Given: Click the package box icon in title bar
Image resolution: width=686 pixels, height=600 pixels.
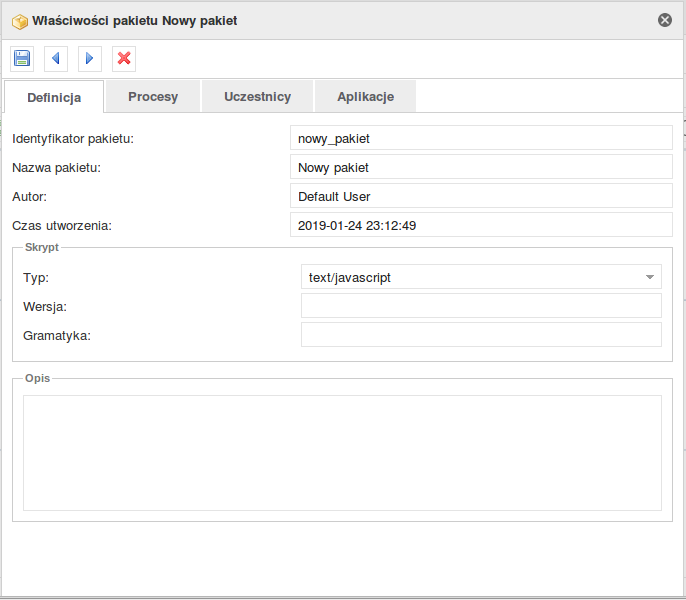Looking at the screenshot, I should coord(20,21).
